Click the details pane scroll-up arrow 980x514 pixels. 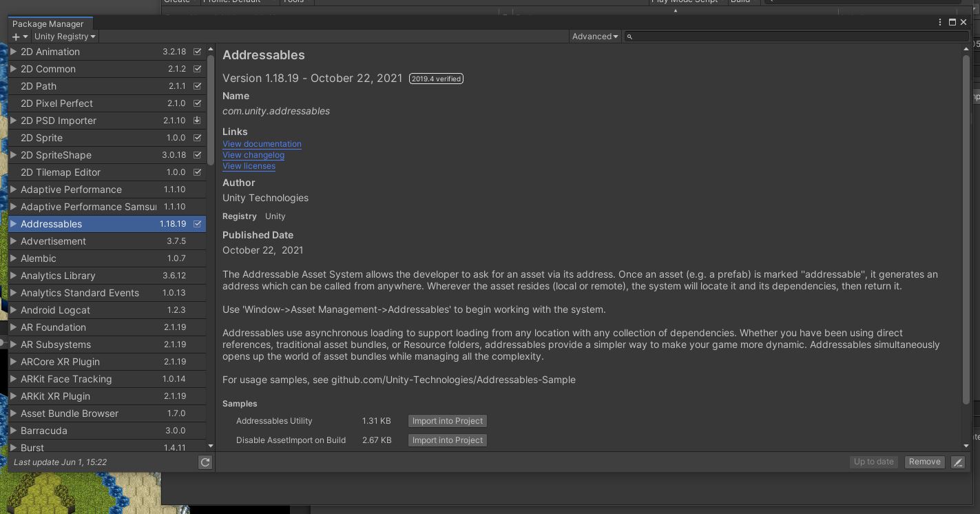966,50
